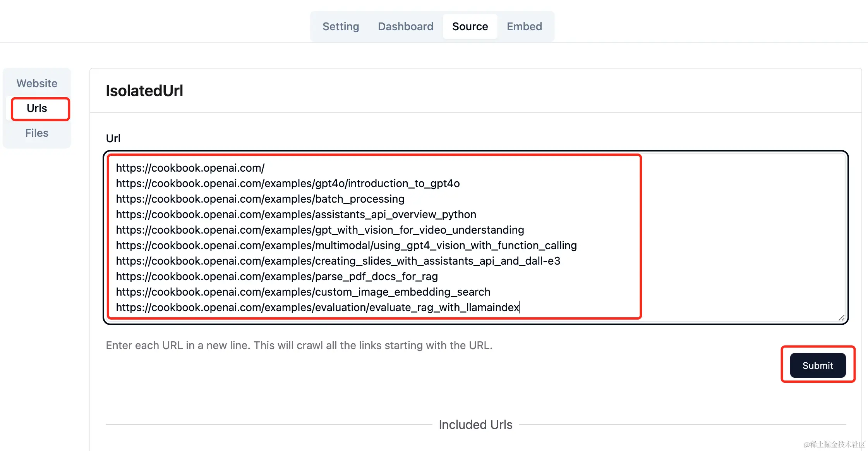The height and width of the screenshot is (451, 868).
Task: Click the Submit button
Action: coord(818,365)
